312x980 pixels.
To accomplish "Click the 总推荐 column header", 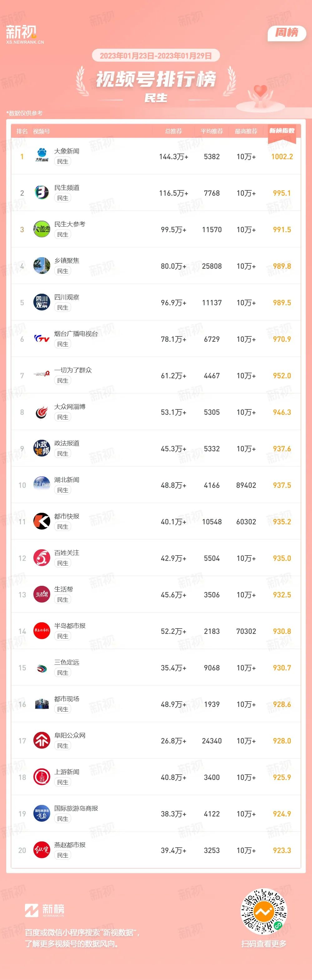I will click(173, 131).
